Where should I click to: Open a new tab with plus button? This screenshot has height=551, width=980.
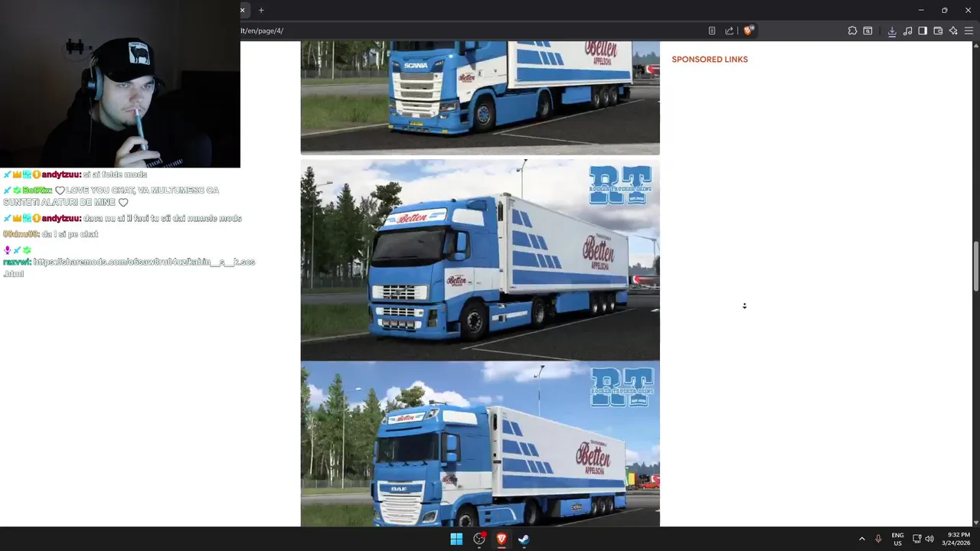[261, 10]
